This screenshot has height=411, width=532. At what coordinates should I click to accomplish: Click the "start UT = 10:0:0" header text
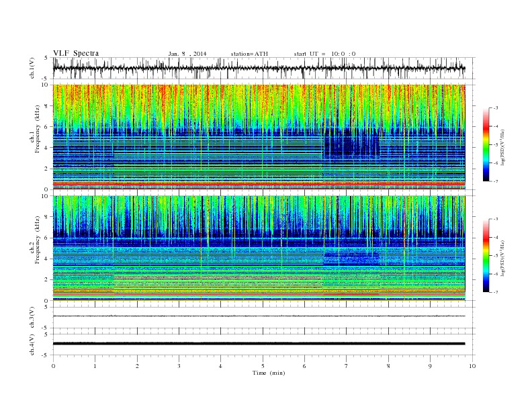(324, 54)
